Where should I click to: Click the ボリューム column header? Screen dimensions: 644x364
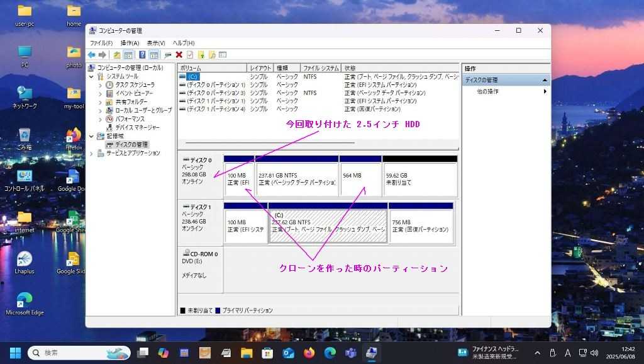[212, 67]
